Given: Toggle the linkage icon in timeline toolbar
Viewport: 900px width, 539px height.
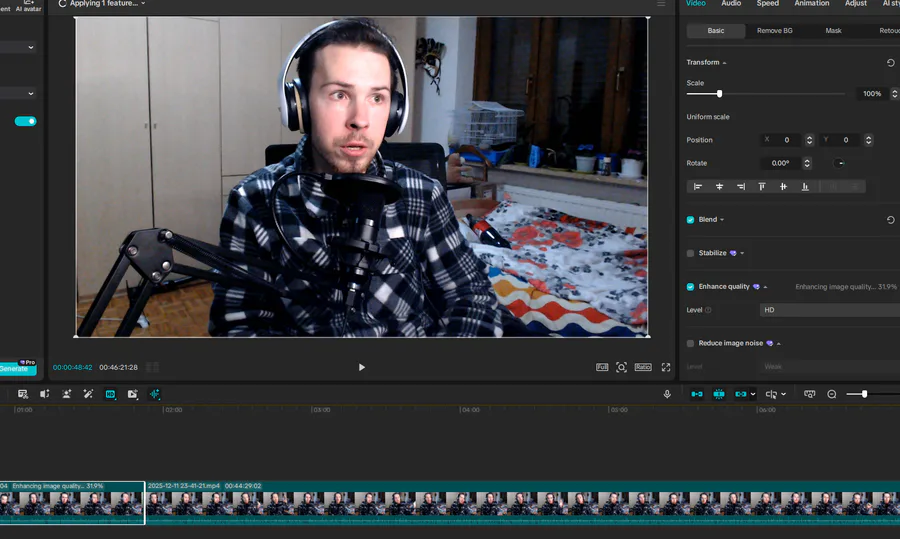Looking at the screenshot, I should [741, 394].
